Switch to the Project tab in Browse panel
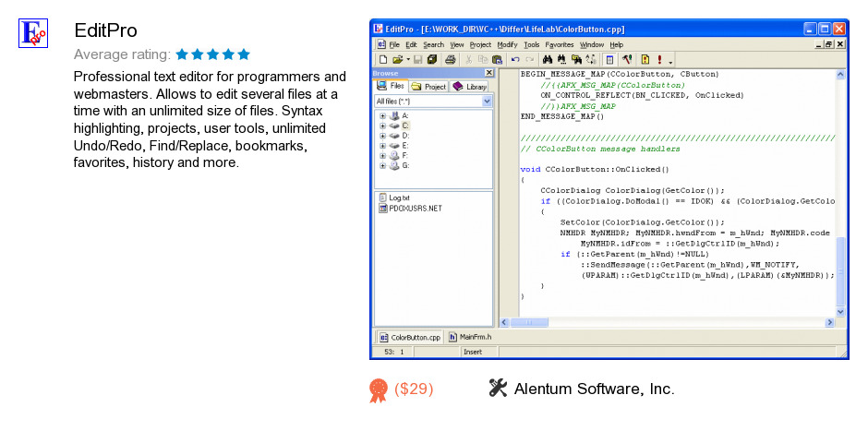Screen dimensions: 868x431 click(x=428, y=87)
